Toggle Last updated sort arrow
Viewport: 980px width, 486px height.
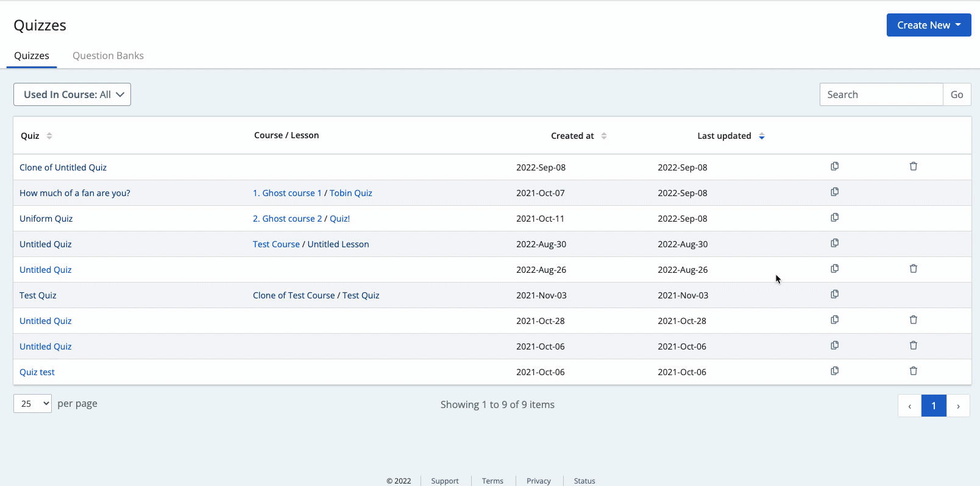click(762, 136)
